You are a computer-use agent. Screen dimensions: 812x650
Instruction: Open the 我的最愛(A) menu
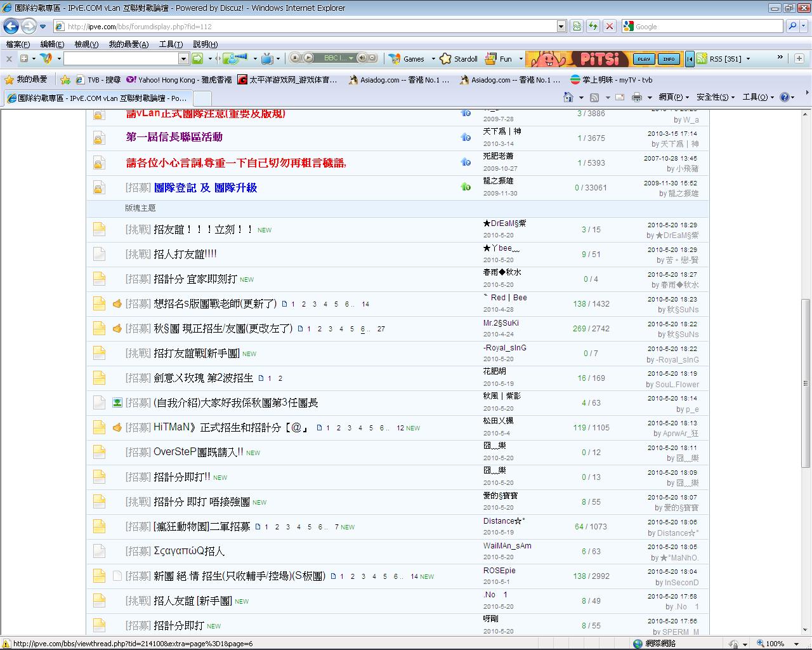(x=128, y=44)
